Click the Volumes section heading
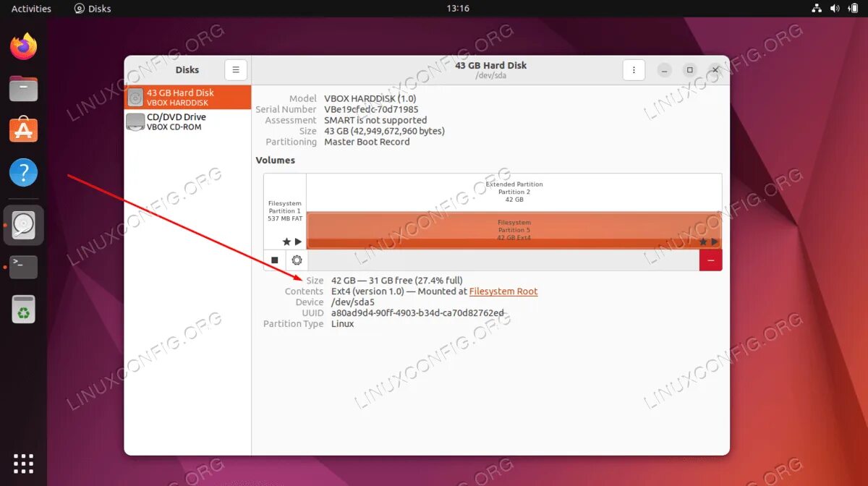Screen dimensions: 868x486 pyautogui.click(x=276, y=161)
